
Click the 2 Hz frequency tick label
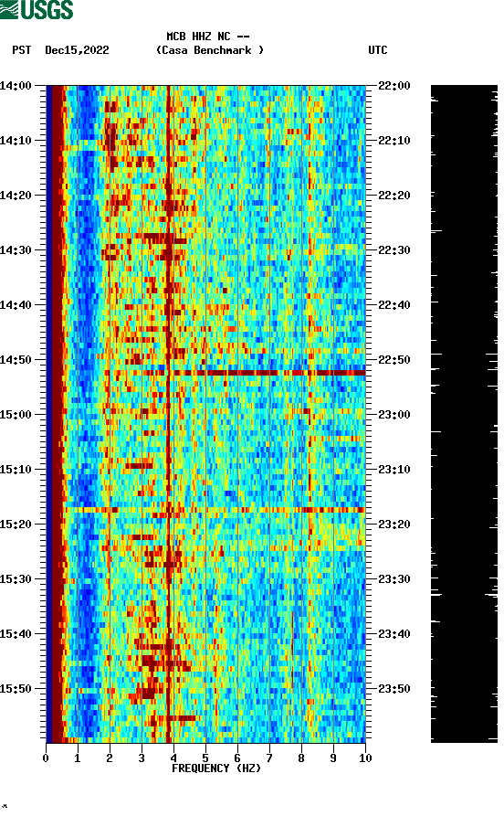[110, 758]
